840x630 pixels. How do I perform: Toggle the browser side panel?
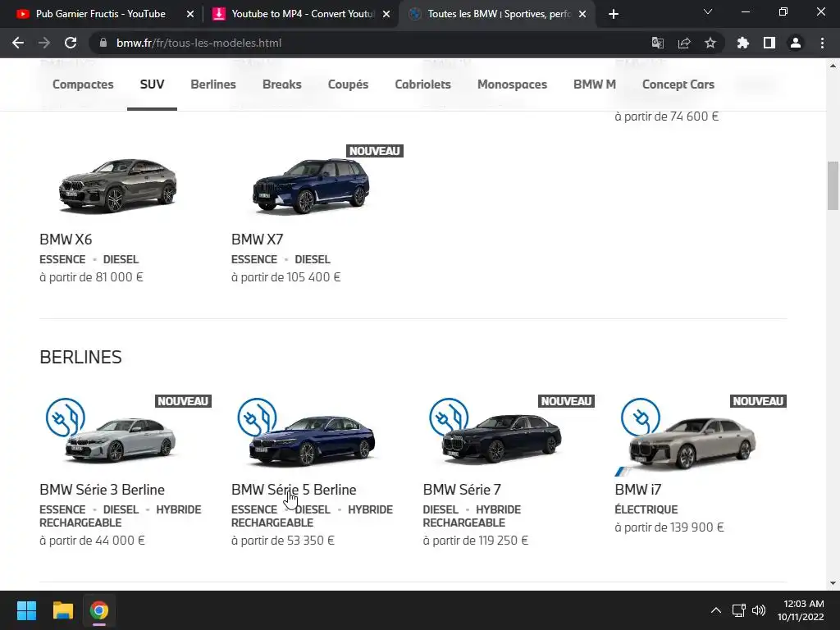[x=769, y=43]
